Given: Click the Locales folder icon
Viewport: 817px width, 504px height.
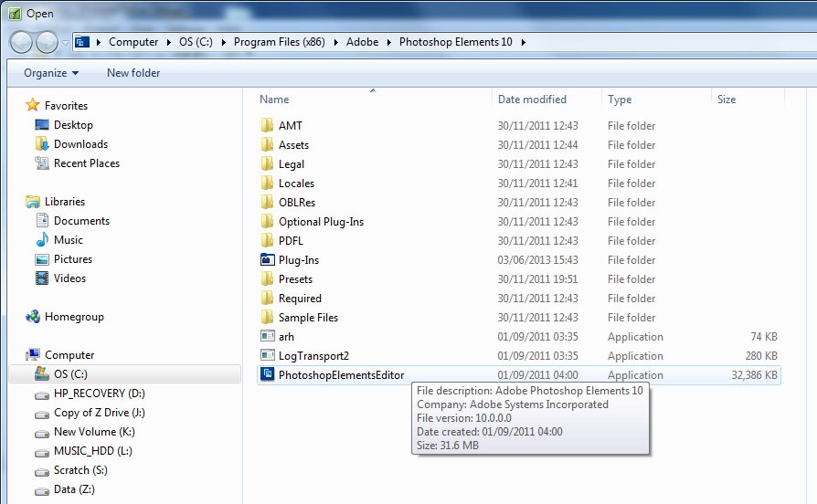Looking at the screenshot, I should pyautogui.click(x=267, y=184).
